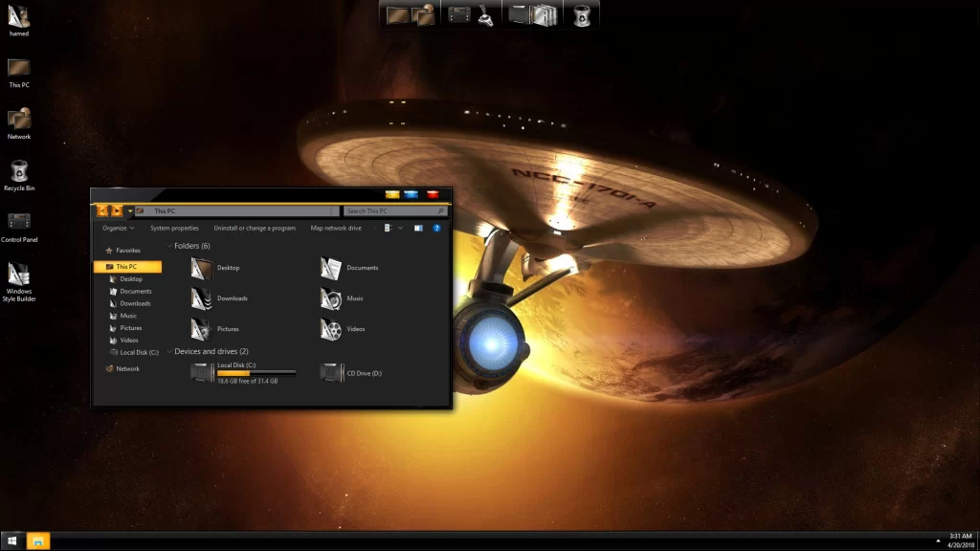
Task: Click the blue Help question mark icon
Action: point(436,229)
